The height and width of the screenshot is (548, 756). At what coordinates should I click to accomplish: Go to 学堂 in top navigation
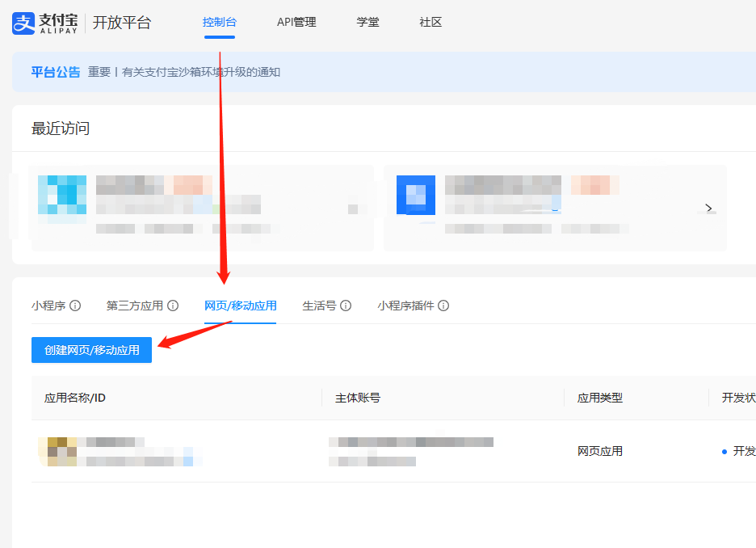pyautogui.click(x=367, y=23)
